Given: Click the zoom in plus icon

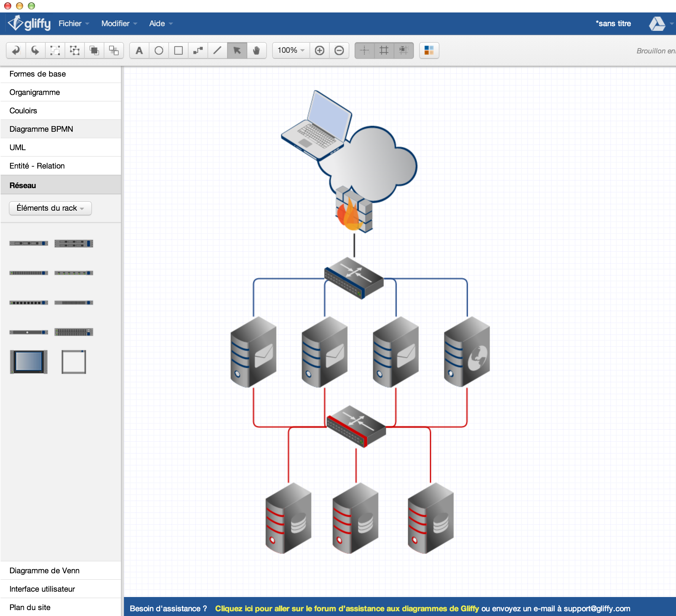Looking at the screenshot, I should 319,51.
